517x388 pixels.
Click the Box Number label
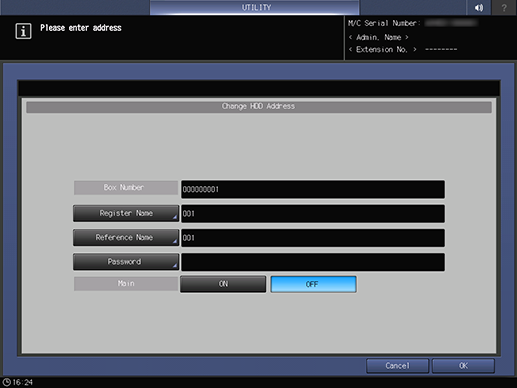[x=126, y=188]
